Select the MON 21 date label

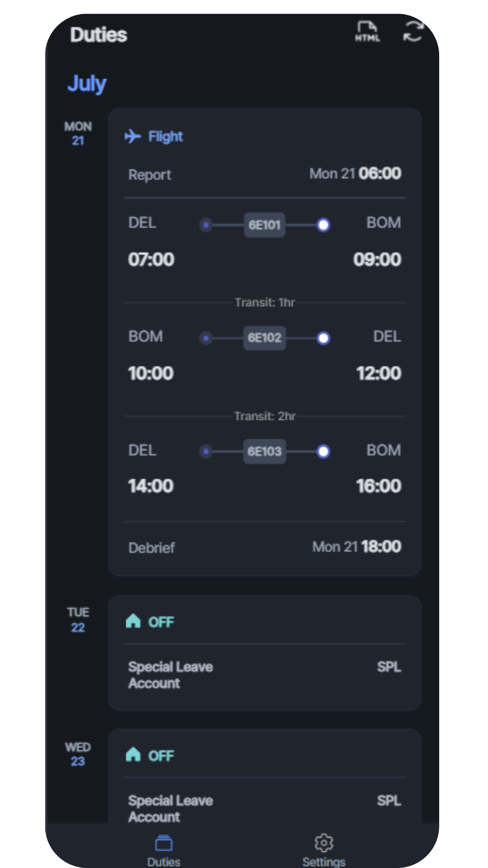[78, 133]
